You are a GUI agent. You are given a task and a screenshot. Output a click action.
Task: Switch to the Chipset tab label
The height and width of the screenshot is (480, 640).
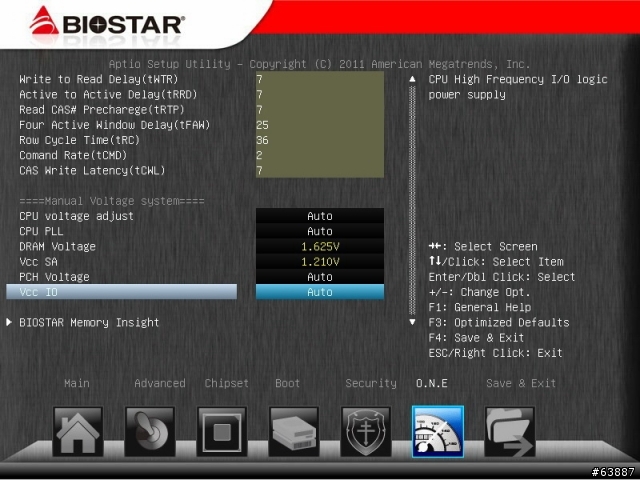pos(227,383)
